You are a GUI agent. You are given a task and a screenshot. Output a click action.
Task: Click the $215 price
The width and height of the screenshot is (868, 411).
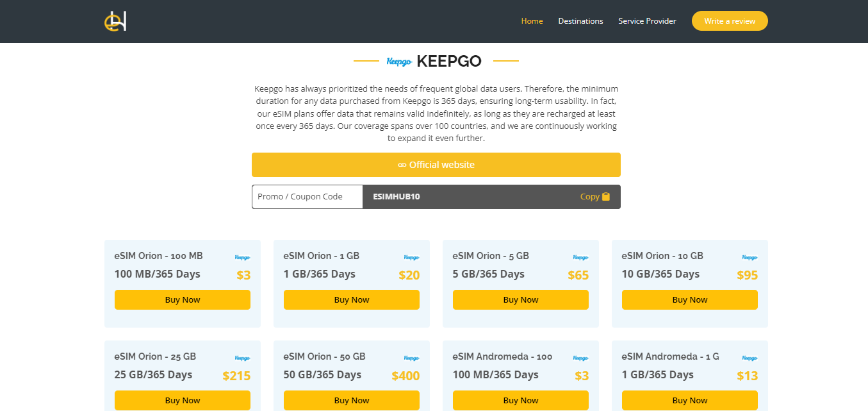click(x=236, y=376)
